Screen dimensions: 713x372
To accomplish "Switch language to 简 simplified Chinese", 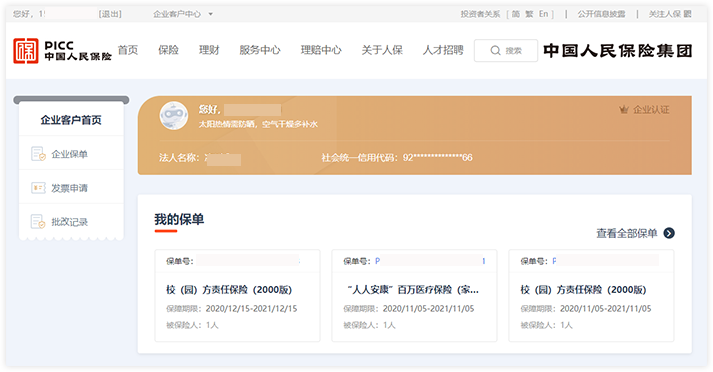I will (x=516, y=14).
